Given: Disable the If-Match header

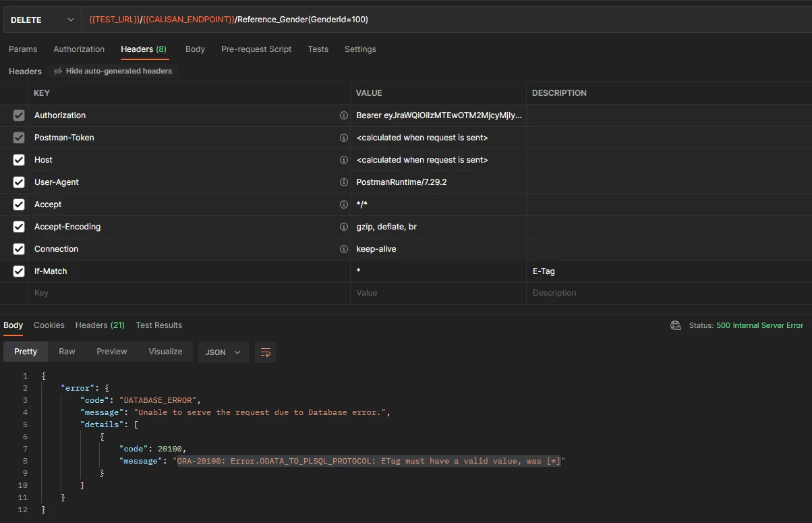Looking at the screenshot, I should (x=18, y=271).
